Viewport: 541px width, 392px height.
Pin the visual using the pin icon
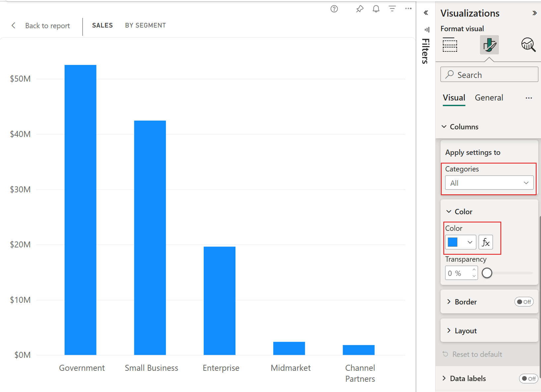click(360, 9)
